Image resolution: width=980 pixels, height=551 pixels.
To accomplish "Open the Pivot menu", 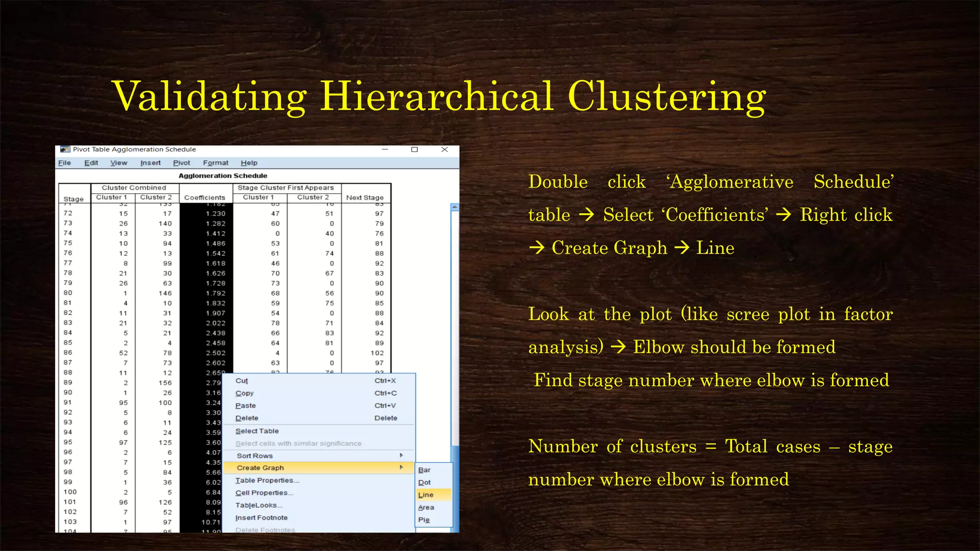I will [181, 163].
